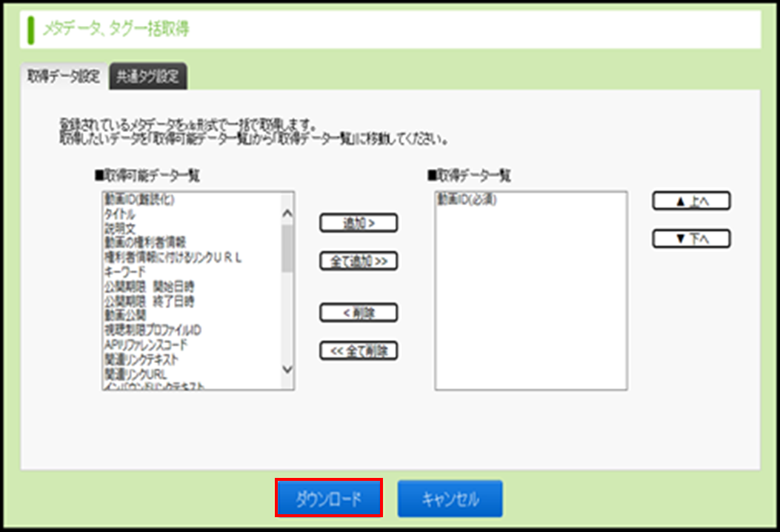Choose キーワード from the available data list
This screenshot has height=532, width=780.
(x=124, y=272)
